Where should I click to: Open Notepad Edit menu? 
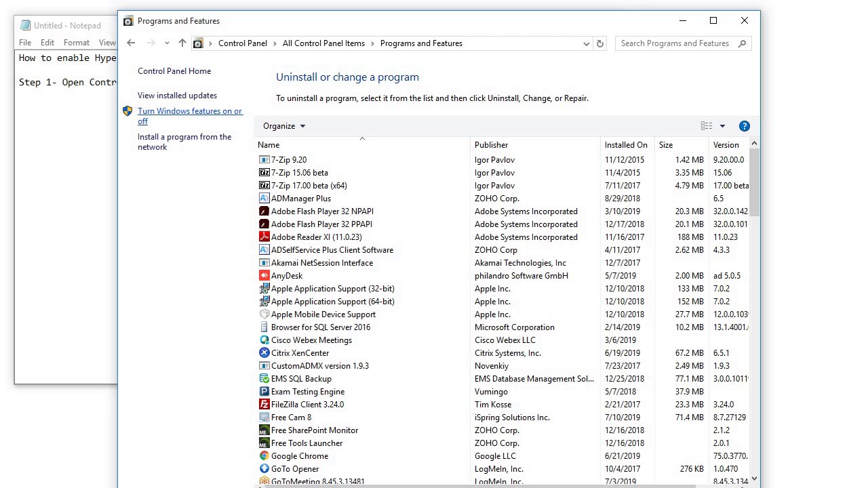coord(47,43)
